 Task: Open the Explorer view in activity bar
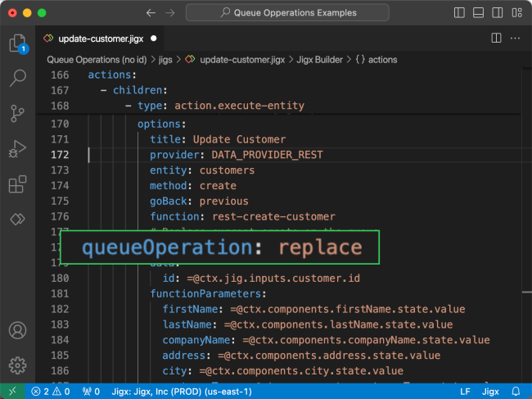tap(17, 43)
